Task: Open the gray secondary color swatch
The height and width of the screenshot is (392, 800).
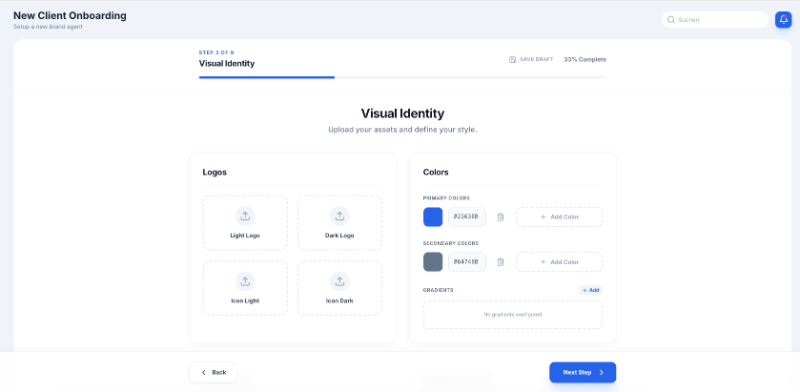Action: [433, 262]
